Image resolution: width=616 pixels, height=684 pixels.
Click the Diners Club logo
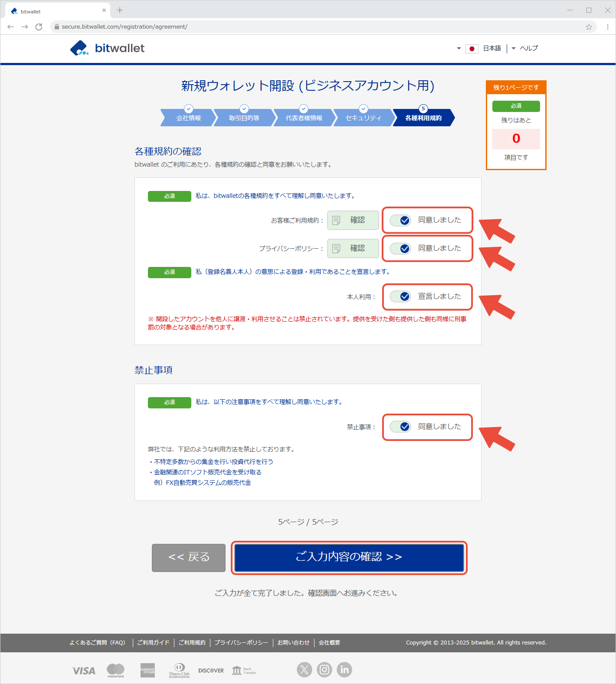(180, 671)
